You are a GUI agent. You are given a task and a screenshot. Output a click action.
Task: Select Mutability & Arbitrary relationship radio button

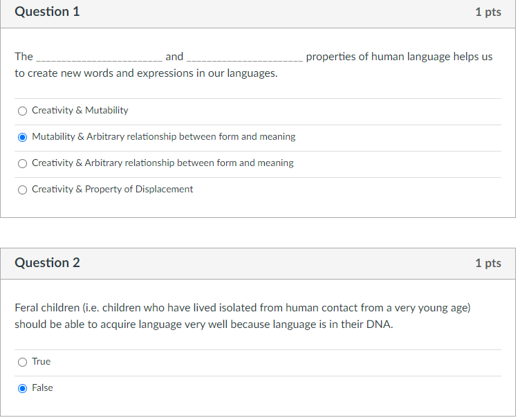pyautogui.click(x=22, y=137)
